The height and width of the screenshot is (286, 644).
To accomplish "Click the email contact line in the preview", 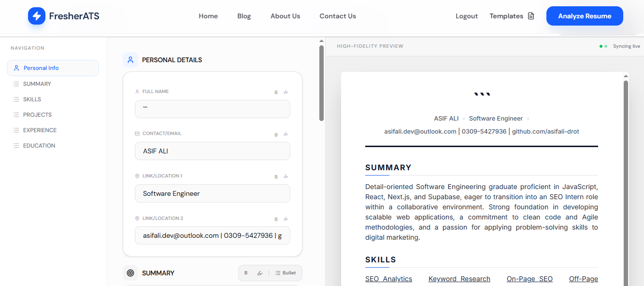I will coord(482,131).
